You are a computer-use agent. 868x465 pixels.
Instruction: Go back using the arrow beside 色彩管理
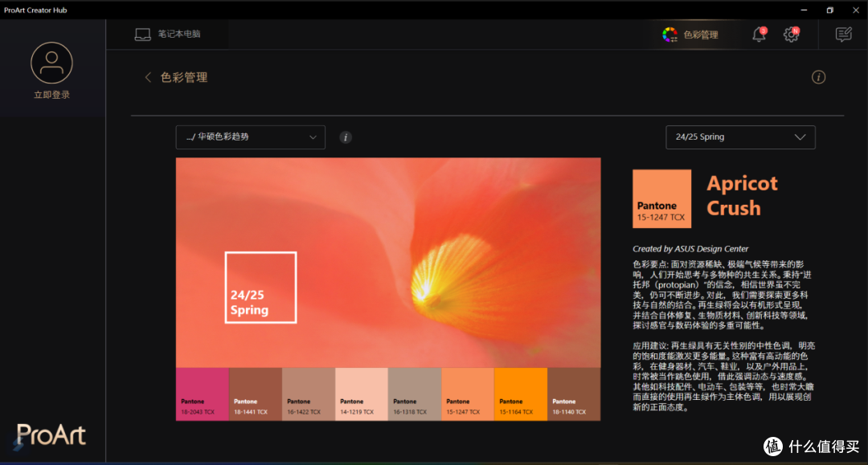tap(148, 77)
